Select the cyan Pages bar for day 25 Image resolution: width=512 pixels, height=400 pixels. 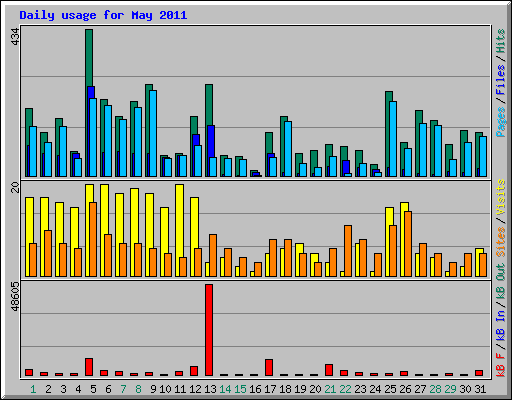tap(393, 139)
